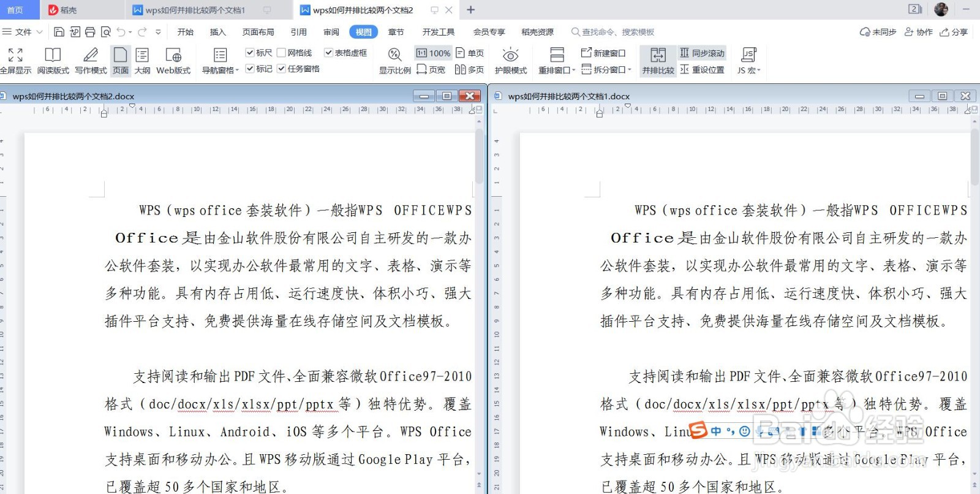Toggle synchronous scrolling (同步滚动)
The width and height of the screenshot is (980, 494).
click(x=702, y=53)
